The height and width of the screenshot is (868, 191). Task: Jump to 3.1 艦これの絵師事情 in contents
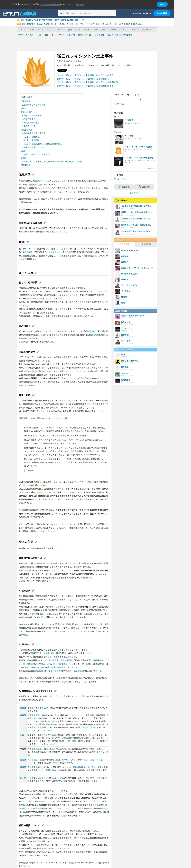(x=32, y=116)
